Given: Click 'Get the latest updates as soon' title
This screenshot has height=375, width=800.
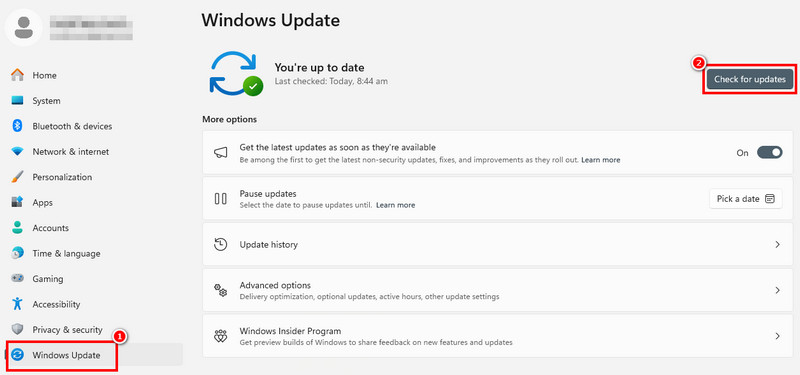Looking at the screenshot, I should tap(338, 147).
